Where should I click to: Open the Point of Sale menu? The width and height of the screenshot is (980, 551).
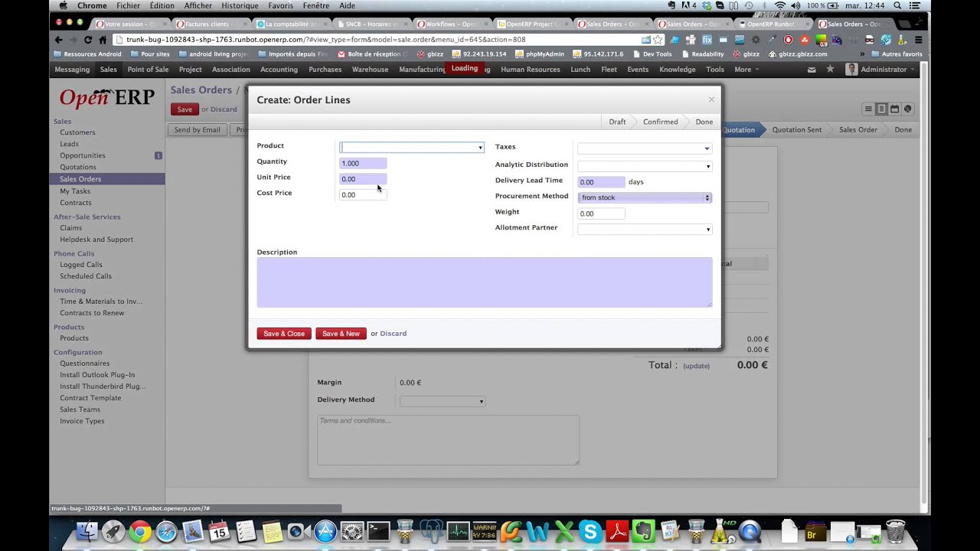pyautogui.click(x=148, y=70)
